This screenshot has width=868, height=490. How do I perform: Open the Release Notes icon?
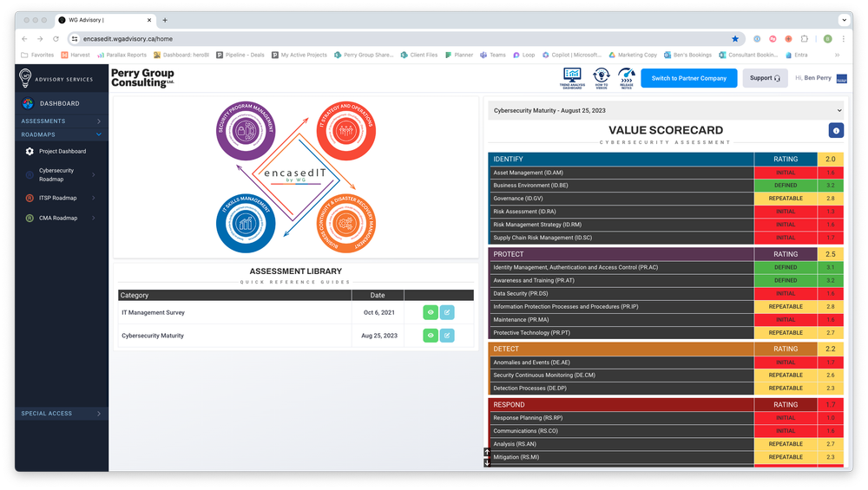coord(627,78)
